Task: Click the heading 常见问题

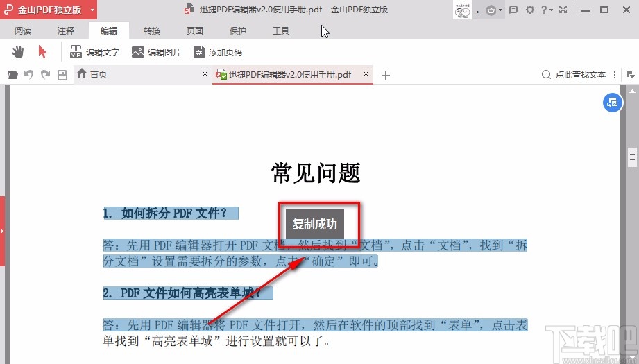Action: pyautogui.click(x=316, y=173)
